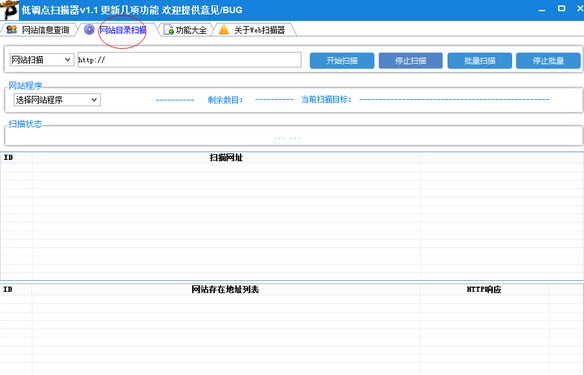Click the purple play icon on 网站目录扫描 tab
The height and width of the screenshot is (375, 584).
pyautogui.click(x=89, y=29)
